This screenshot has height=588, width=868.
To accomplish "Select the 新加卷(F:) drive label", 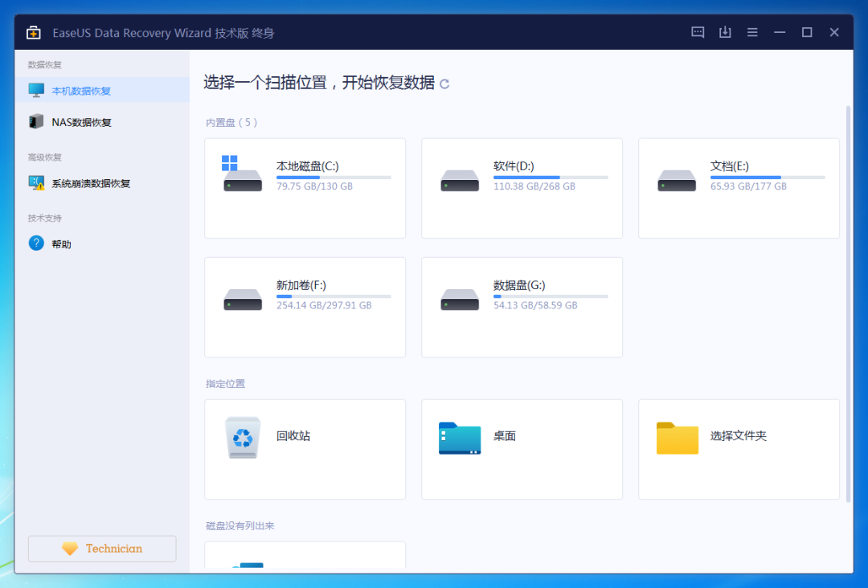I will coord(301,285).
